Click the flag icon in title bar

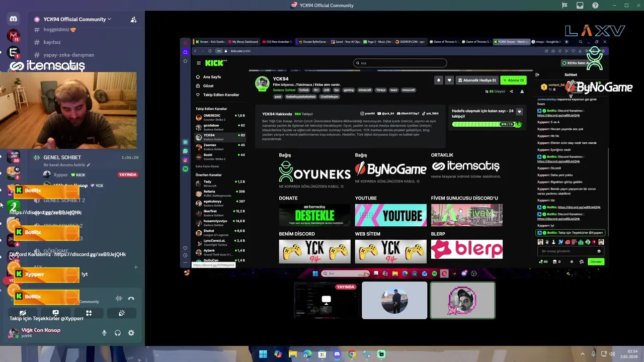(565, 6)
